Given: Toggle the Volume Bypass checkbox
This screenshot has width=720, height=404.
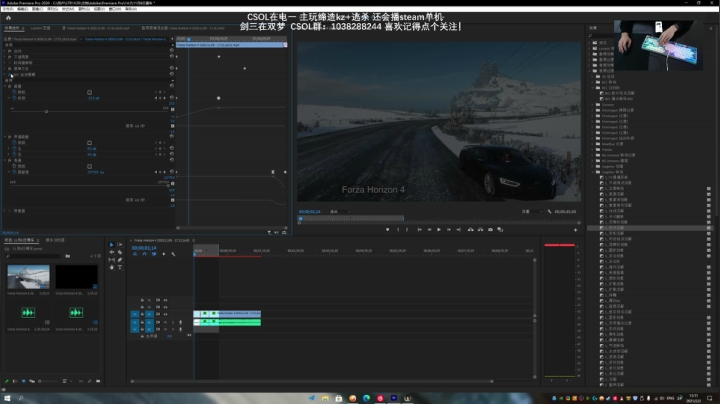Looking at the screenshot, I should pos(90,92).
